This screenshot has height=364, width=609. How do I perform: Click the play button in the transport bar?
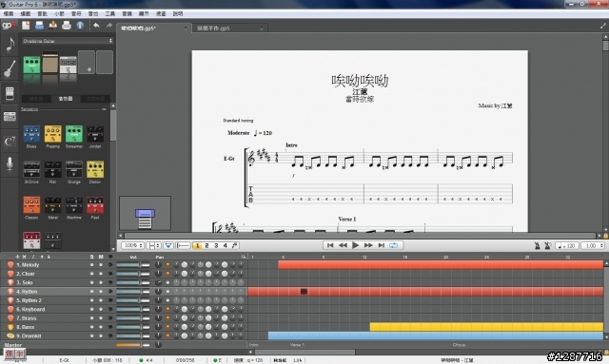355,245
